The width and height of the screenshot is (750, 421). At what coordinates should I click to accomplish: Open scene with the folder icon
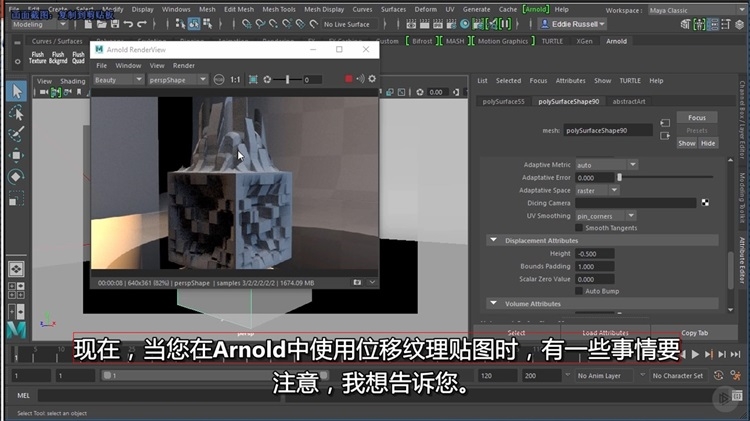click(x=101, y=24)
